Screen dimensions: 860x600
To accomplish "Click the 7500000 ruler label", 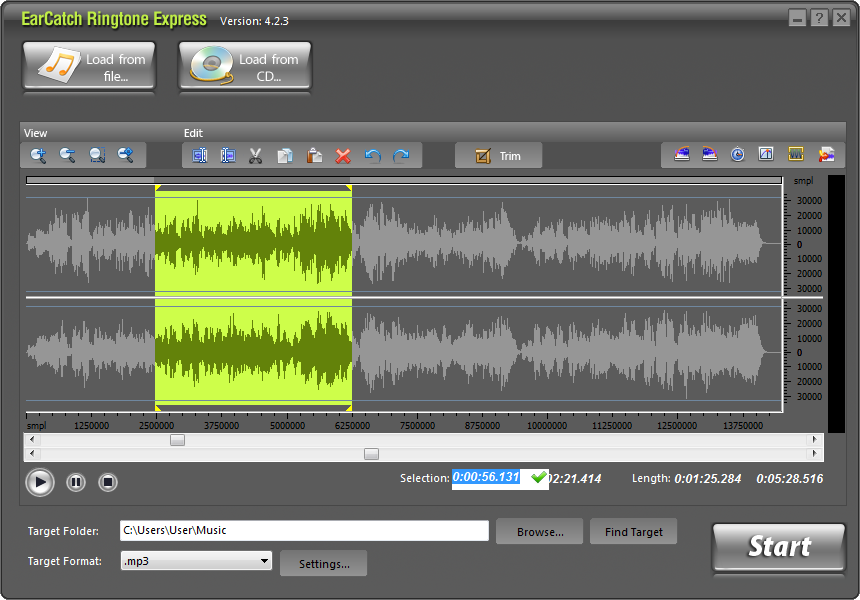I will (x=417, y=426).
